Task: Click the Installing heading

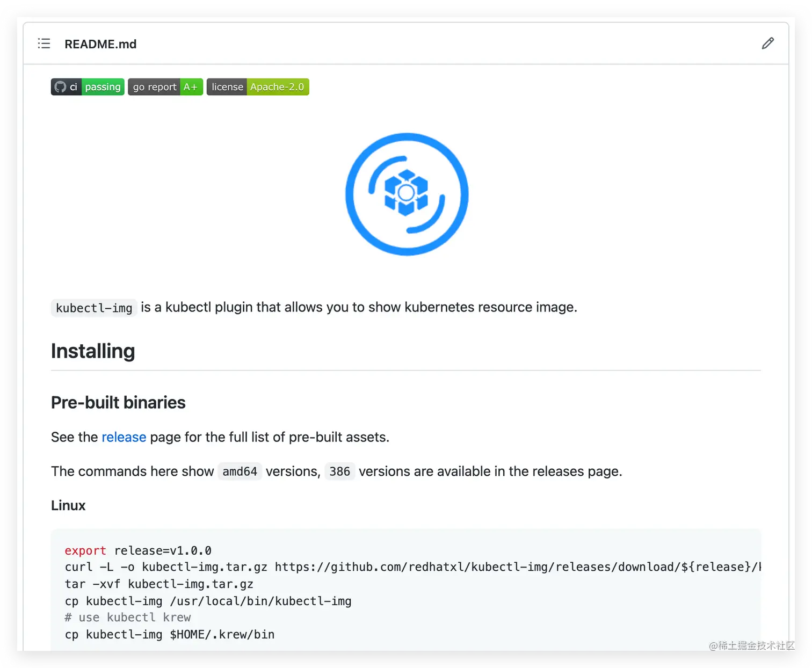Action: (x=93, y=351)
